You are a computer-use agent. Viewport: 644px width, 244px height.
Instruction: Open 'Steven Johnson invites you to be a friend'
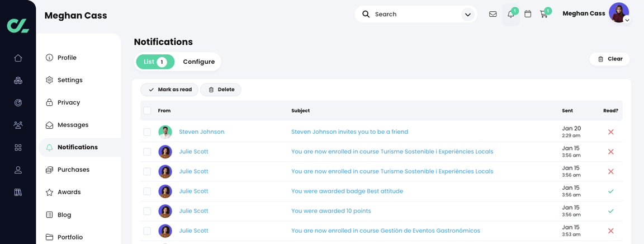point(349,132)
